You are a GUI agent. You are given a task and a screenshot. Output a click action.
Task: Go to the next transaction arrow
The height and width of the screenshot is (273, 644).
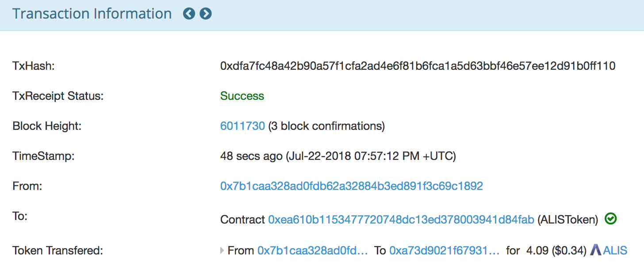[x=206, y=14]
